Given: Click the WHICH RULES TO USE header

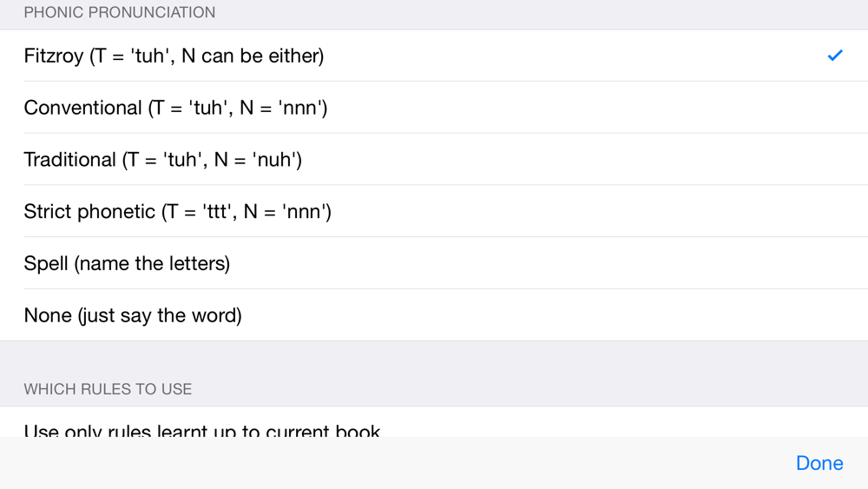Looking at the screenshot, I should [x=108, y=389].
